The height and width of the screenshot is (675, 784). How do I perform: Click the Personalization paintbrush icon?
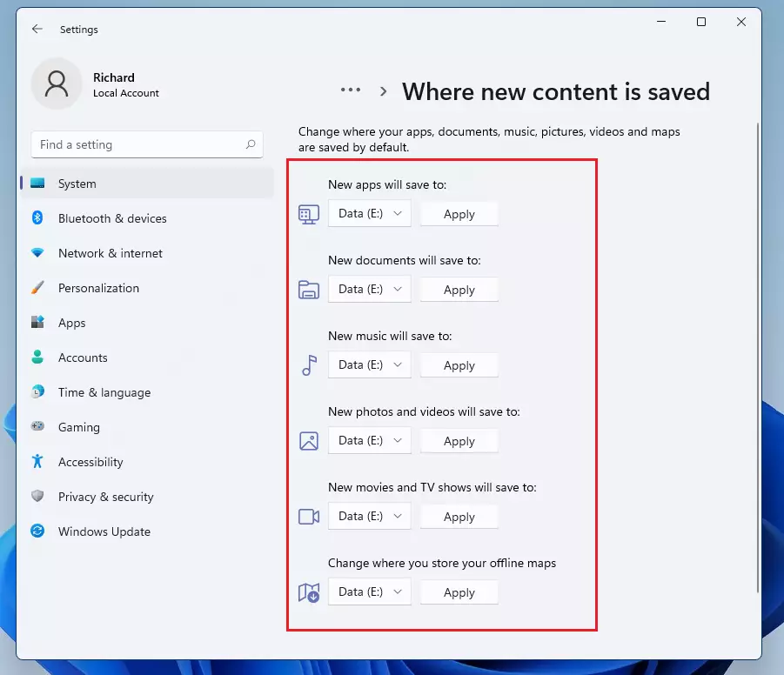37,288
